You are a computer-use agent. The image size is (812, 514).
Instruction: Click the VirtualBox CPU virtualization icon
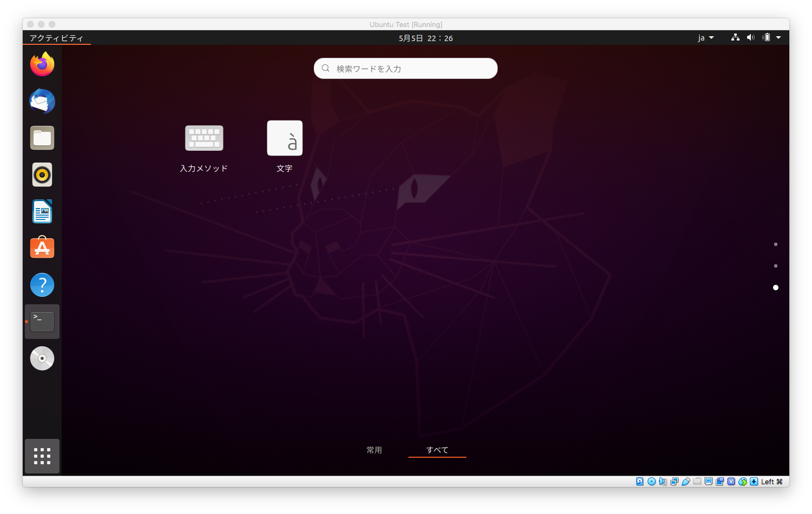[x=731, y=482]
